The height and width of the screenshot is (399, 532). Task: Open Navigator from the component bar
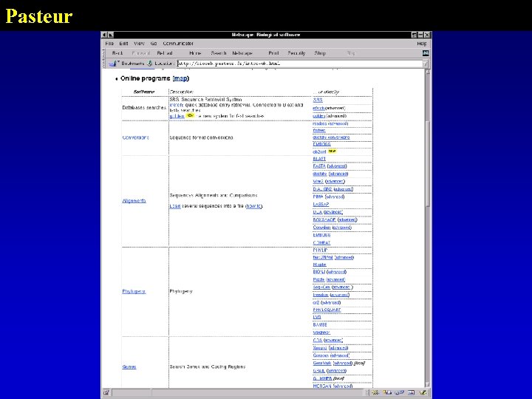point(375,392)
